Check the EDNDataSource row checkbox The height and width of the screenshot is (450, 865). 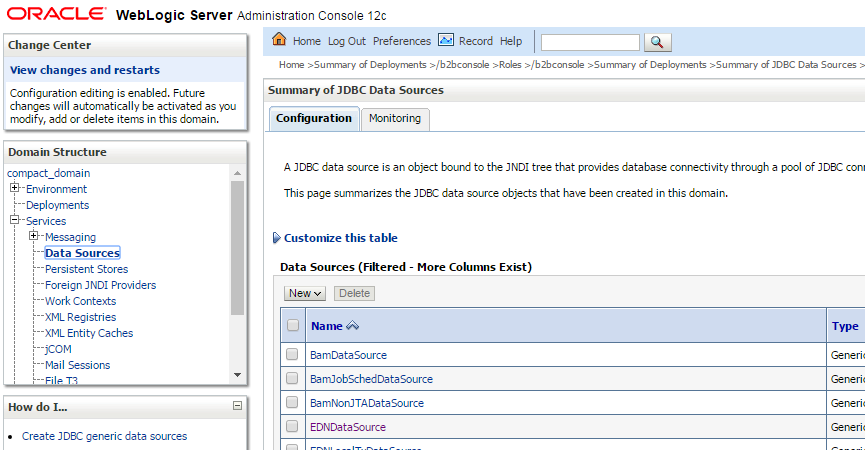click(292, 426)
